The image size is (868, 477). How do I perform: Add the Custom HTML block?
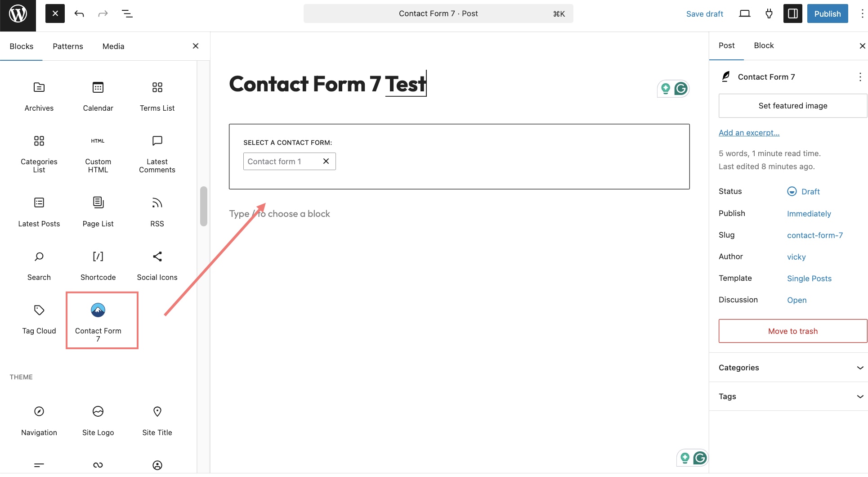pos(98,153)
